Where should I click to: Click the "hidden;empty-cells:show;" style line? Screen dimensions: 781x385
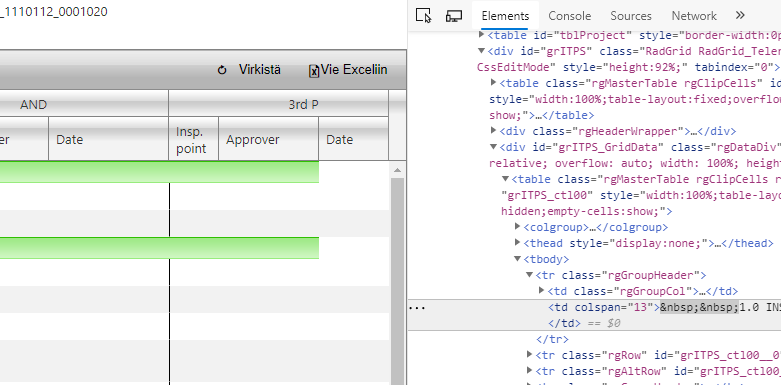pyautogui.click(x=587, y=211)
